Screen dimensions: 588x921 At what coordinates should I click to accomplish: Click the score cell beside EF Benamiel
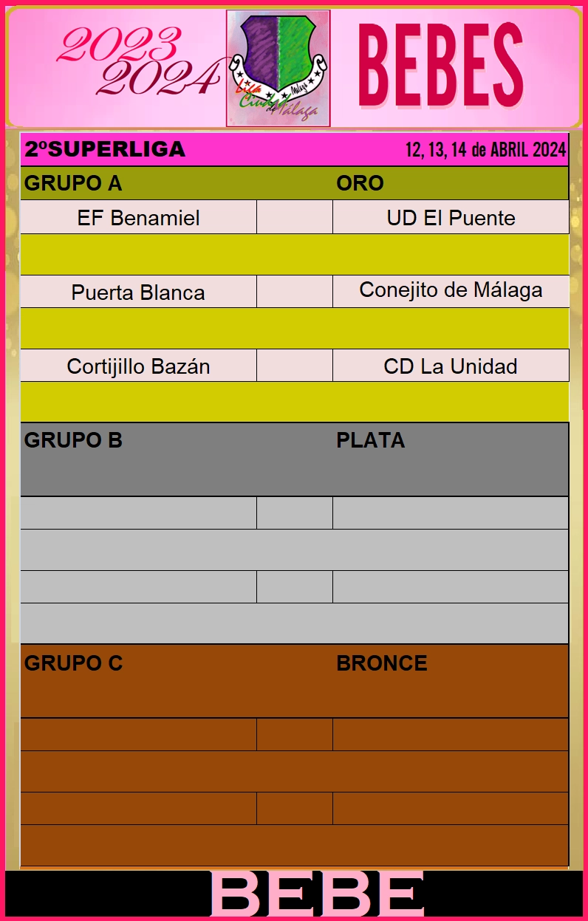pyautogui.click(x=295, y=217)
